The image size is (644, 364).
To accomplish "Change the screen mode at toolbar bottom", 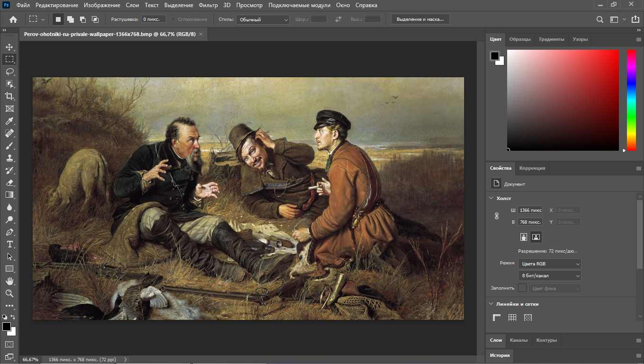I will (x=9, y=356).
